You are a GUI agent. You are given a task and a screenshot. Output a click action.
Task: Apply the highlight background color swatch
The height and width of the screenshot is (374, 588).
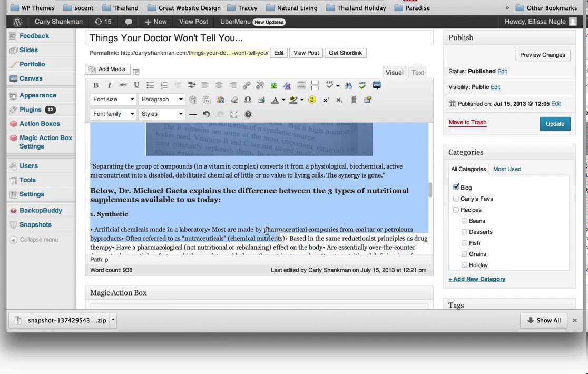293,100
